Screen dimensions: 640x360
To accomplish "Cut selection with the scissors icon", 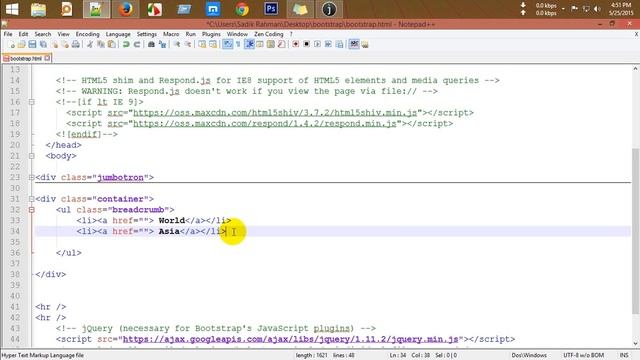I will click(90, 44).
